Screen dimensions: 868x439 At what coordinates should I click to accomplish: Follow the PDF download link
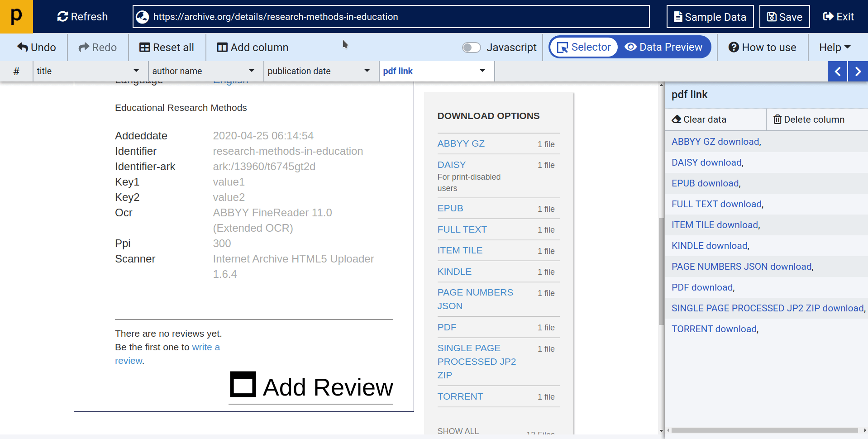pyautogui.click(x=701, y=287)
